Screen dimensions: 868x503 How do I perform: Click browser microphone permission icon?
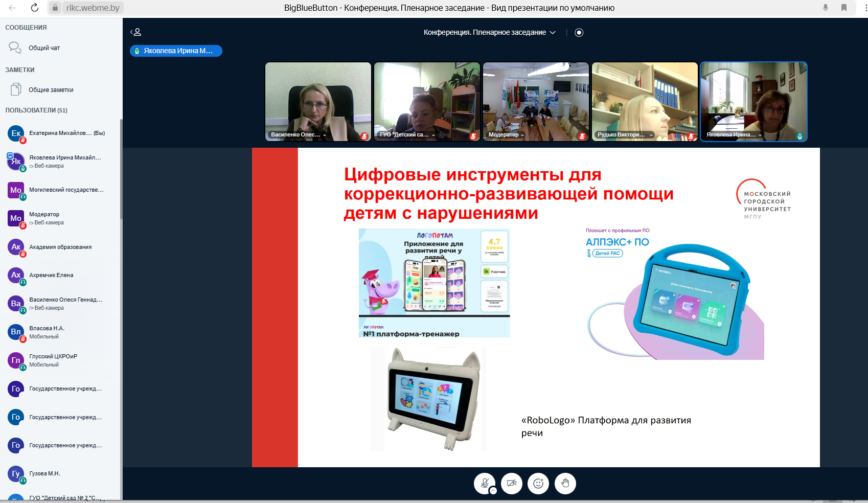[826, 8]
